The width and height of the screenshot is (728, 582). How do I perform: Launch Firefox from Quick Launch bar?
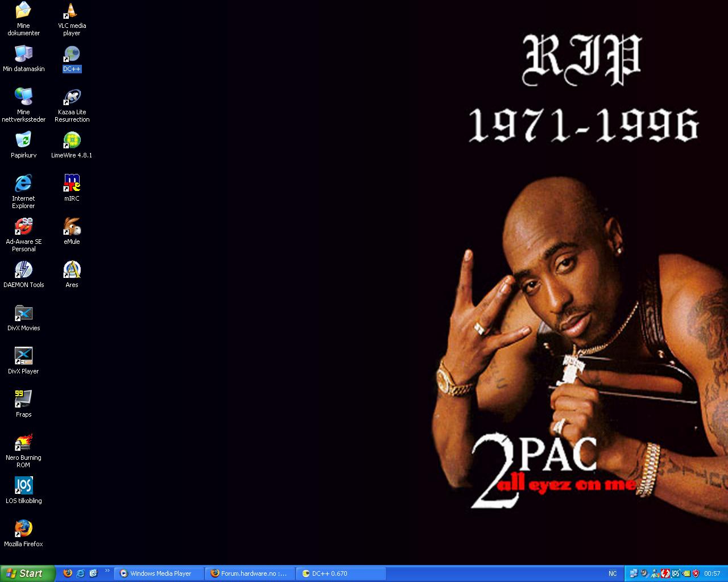point(68,573)
